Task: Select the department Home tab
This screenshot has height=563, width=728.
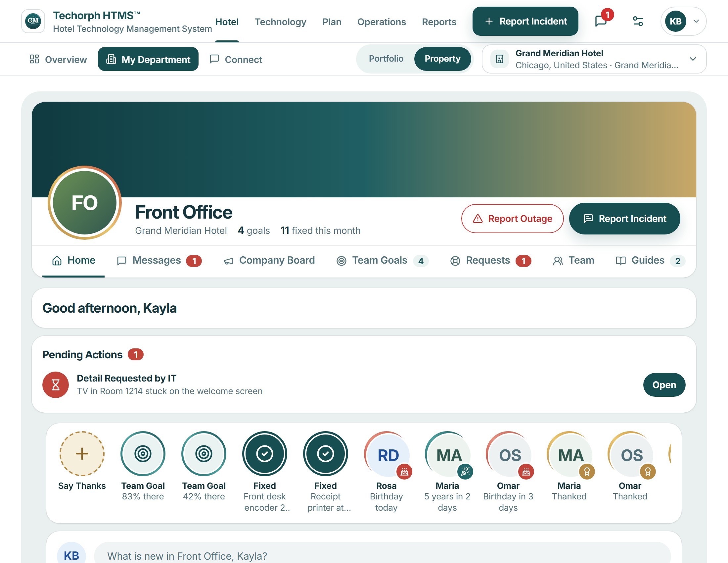Action: pyautogui.click(x=74, y=261)
